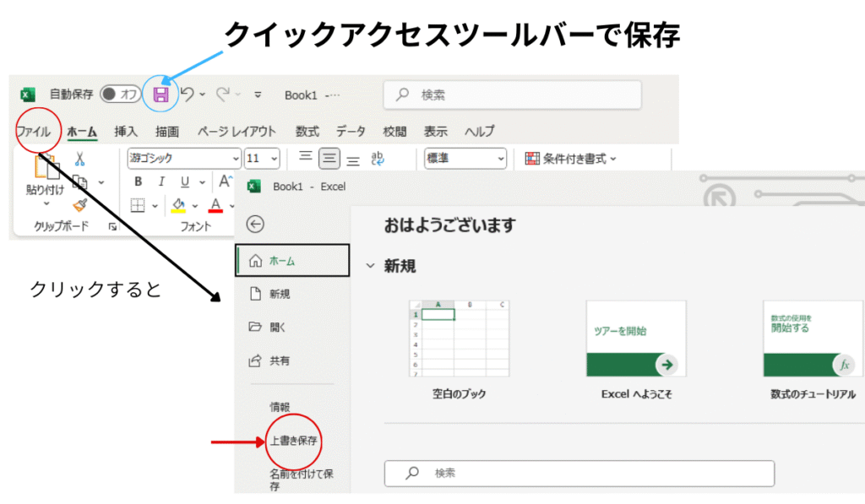Viewport: 865px width, 504px height.
Task: Toggle the AutoSave (自動保存) switch
Action: coord(120,95)
